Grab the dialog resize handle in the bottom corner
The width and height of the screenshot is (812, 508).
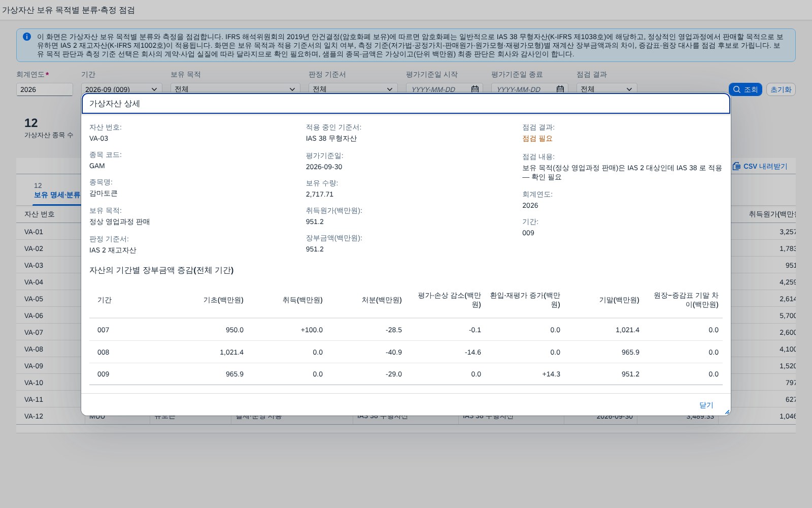click(727, 412)
